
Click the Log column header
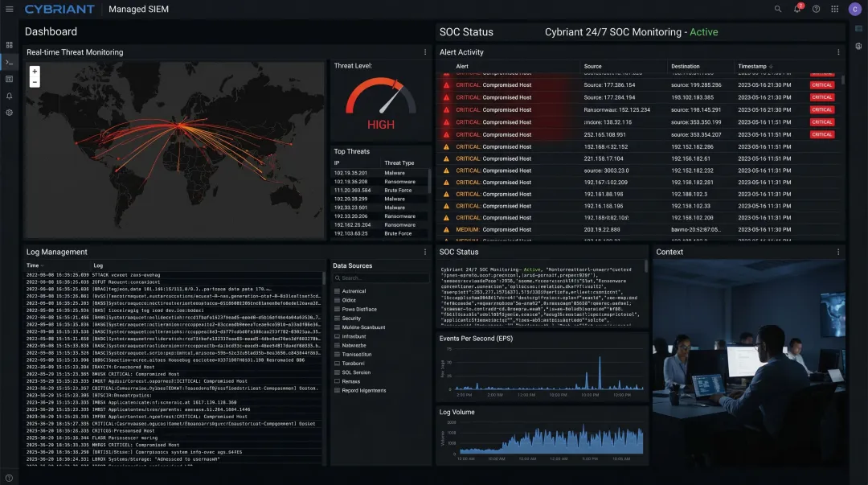[x=98, y=265]
